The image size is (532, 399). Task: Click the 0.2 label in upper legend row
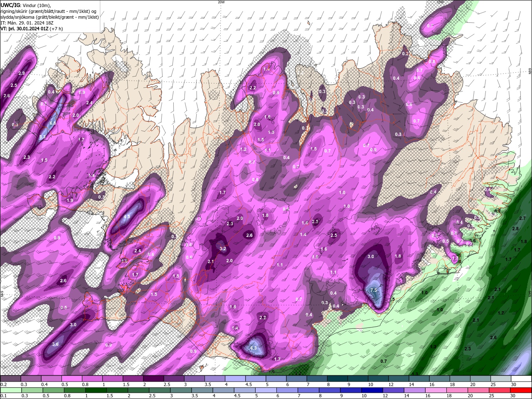click(x=3, y=384)
